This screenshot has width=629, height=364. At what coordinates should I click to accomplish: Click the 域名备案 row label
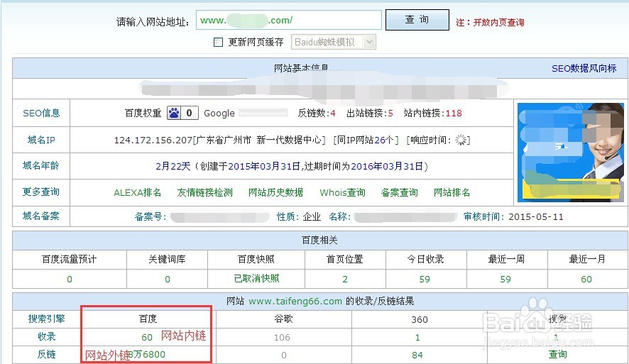coord(41,216)
